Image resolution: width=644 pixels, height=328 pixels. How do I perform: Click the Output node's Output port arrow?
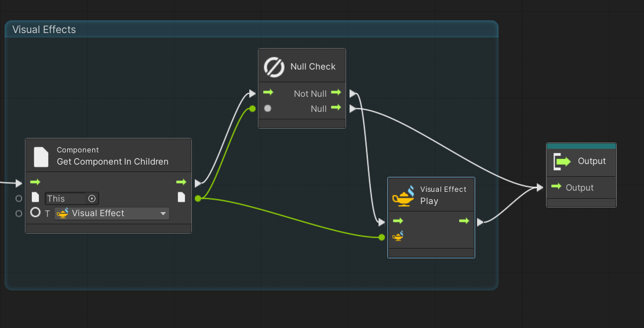click(556, 187)
